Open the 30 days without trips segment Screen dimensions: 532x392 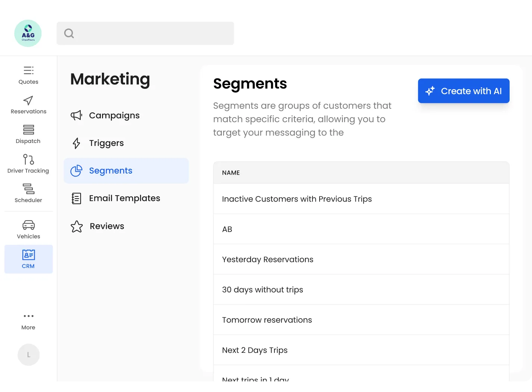pos(361,290)
